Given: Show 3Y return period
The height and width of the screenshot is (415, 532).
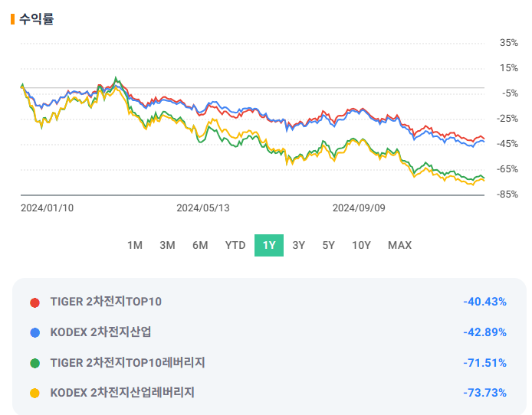Looking at the screenshot, I should point(298,245).
